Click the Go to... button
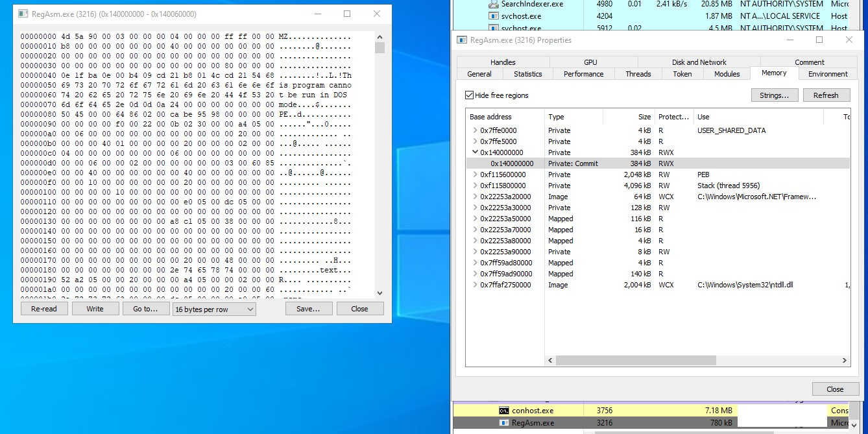The image size is (868, 434). point(145,309)
